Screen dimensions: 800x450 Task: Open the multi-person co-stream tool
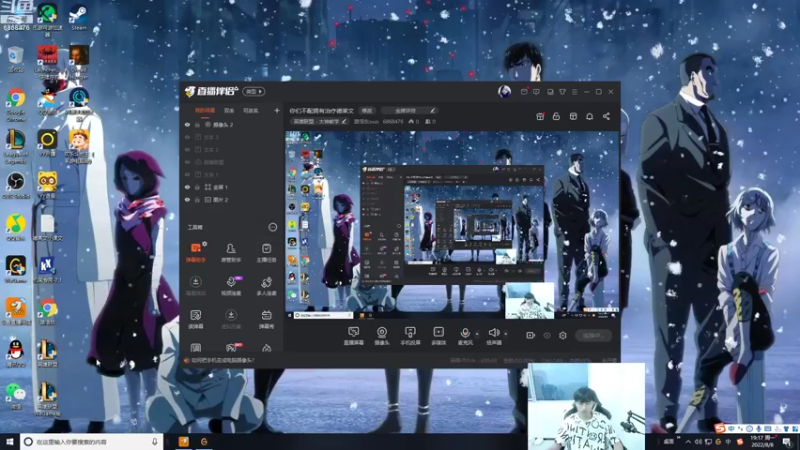coord(266,286)
